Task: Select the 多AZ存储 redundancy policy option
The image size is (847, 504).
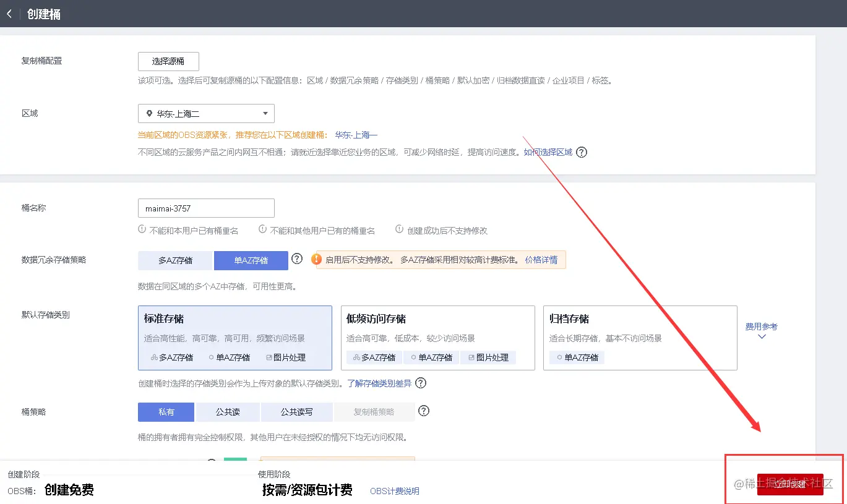Action: pyautogui.click(x=175, y=260)
